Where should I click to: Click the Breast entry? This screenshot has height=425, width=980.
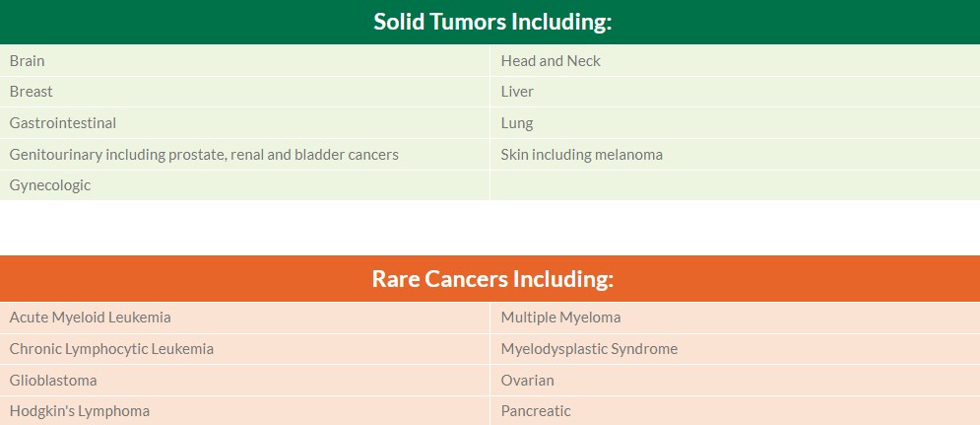[x=32, y=92]
